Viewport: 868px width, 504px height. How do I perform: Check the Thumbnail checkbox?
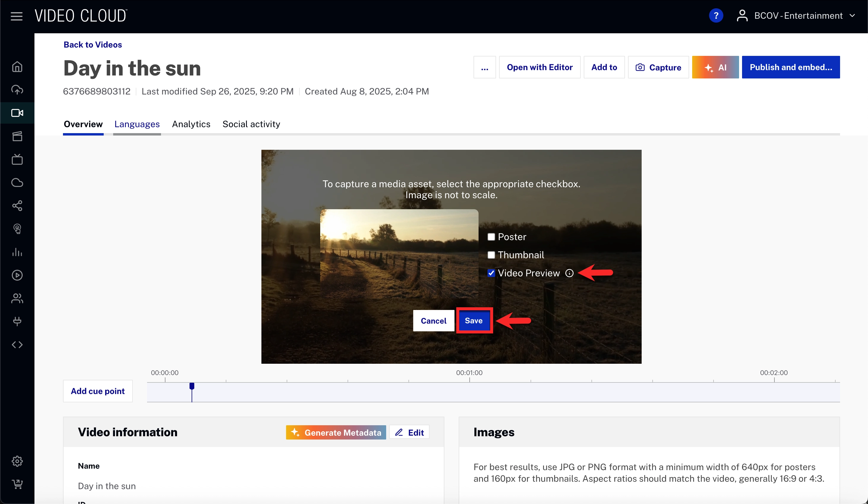[491, 255]
